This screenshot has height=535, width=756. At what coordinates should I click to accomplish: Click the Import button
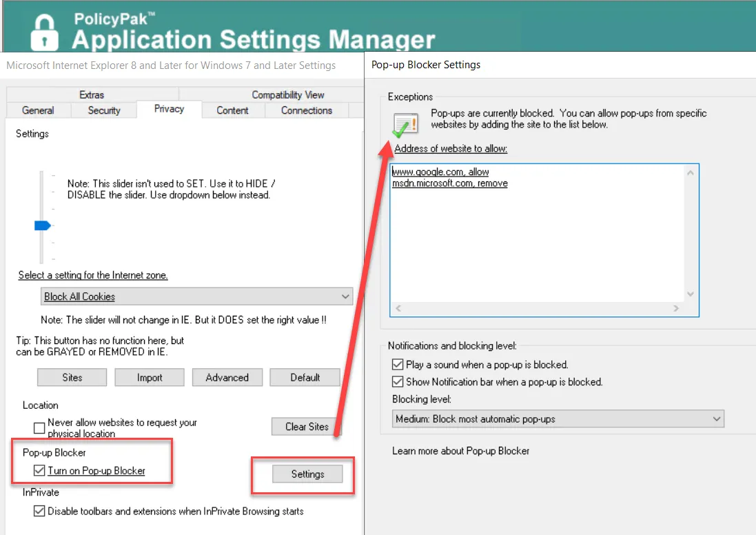click(150, 377)
